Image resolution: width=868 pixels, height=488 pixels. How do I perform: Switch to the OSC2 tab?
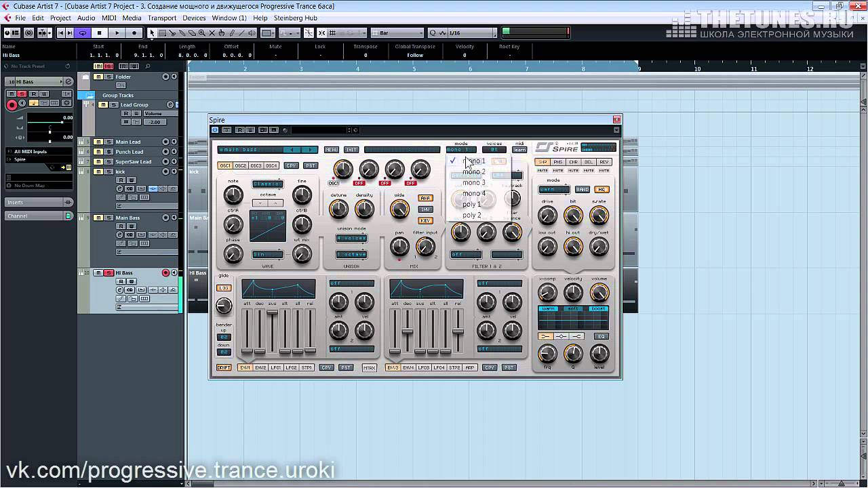pyautogui.click(x=241, y=165)
